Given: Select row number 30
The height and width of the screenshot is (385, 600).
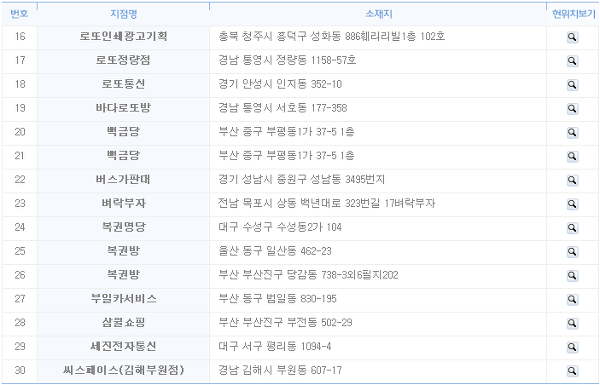Looking at the screenshot, I should click(20, 370).
